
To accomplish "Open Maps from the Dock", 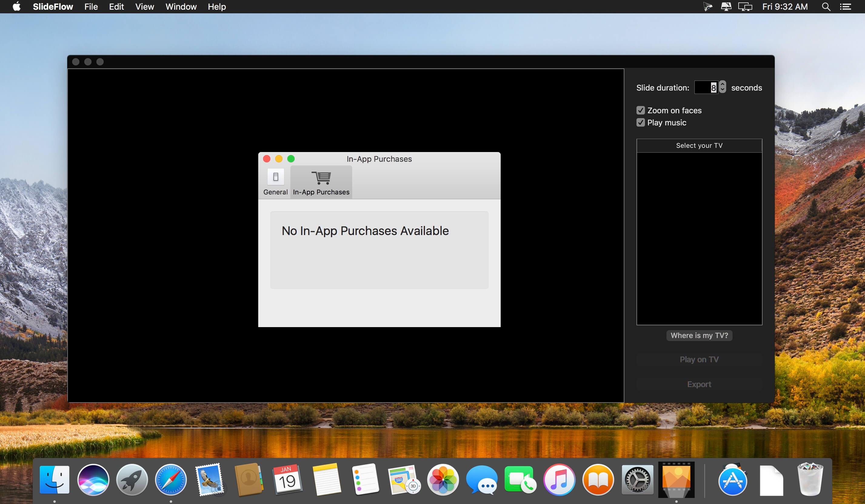I will tap(404, 480).
